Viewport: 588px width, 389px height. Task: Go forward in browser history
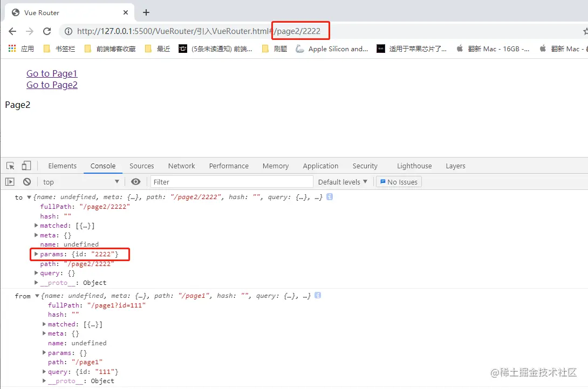coord(30,31)
